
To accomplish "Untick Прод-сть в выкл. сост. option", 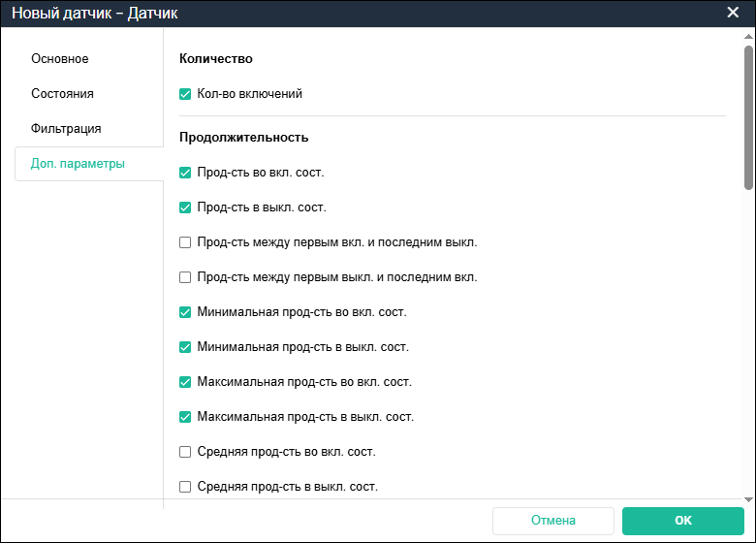I will [185, 208].
